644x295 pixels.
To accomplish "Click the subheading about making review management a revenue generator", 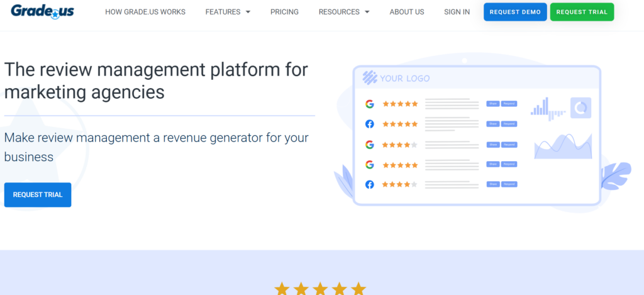I will (x=156, y=147).
